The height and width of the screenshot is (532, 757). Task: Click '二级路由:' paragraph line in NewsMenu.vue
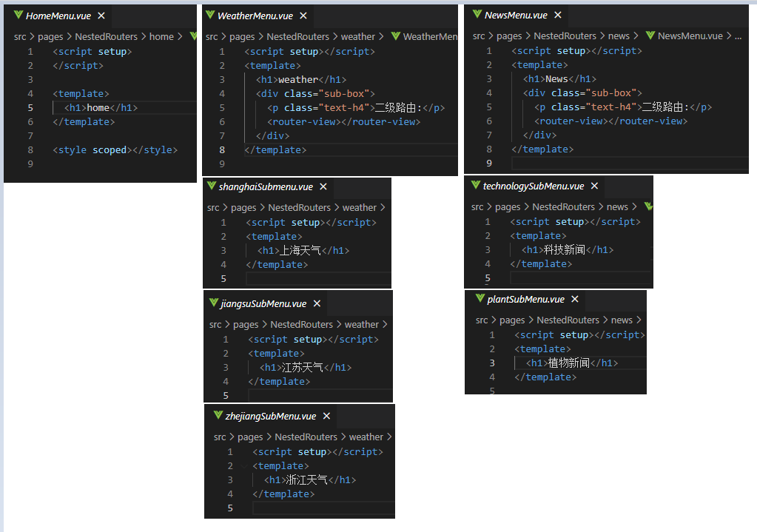click(623, 107)
